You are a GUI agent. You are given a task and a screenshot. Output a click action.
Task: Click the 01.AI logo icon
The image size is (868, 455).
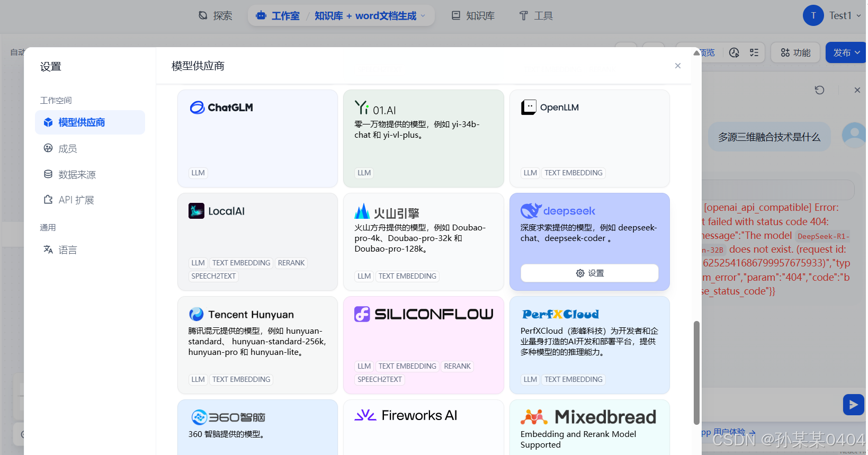pyautogui.click(x=362, y=108)
